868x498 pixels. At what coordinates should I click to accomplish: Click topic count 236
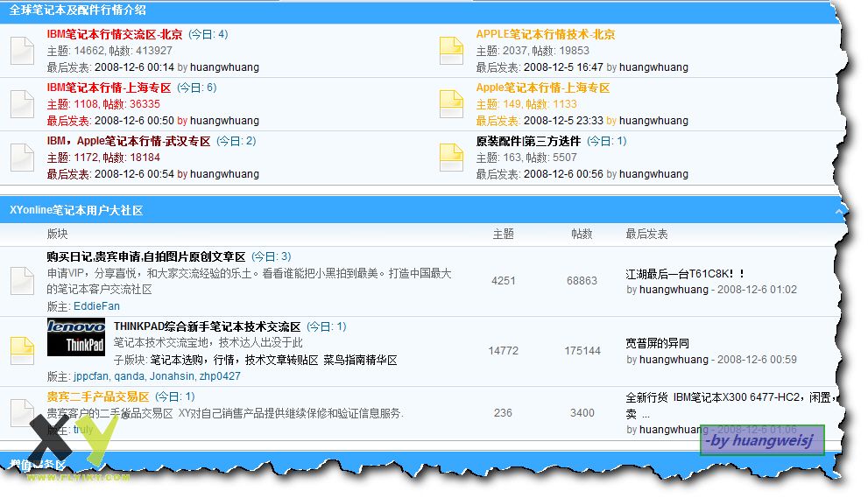(x=503, y=413)
